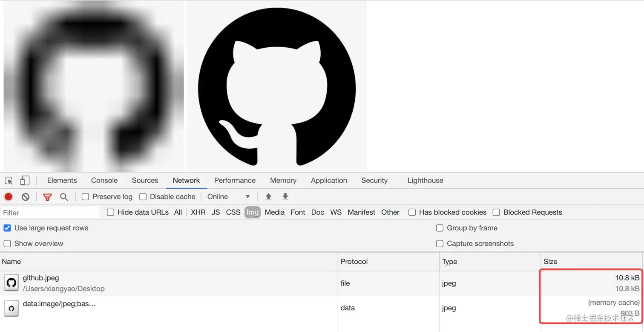Filter requests by Other
644x332 pixels.
391,212
